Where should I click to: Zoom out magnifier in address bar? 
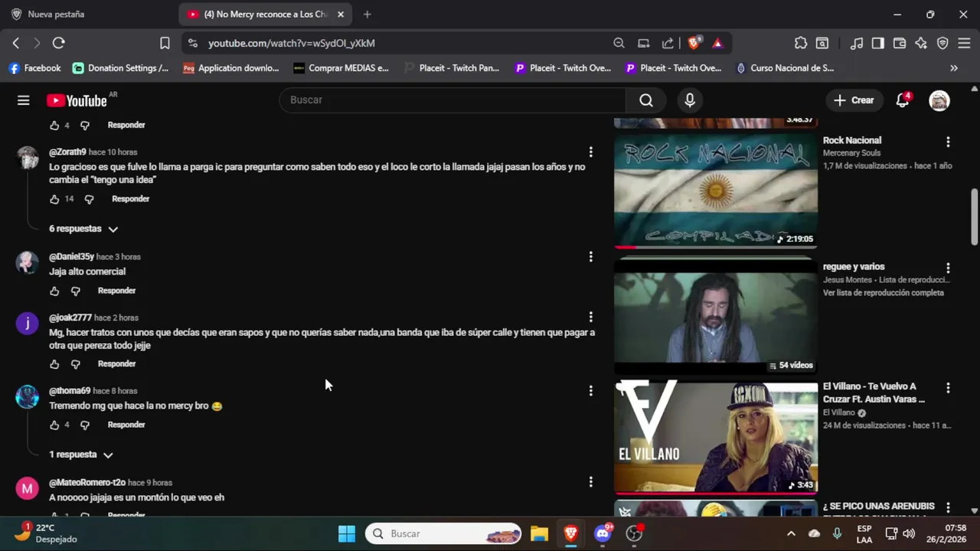point(619,43)
